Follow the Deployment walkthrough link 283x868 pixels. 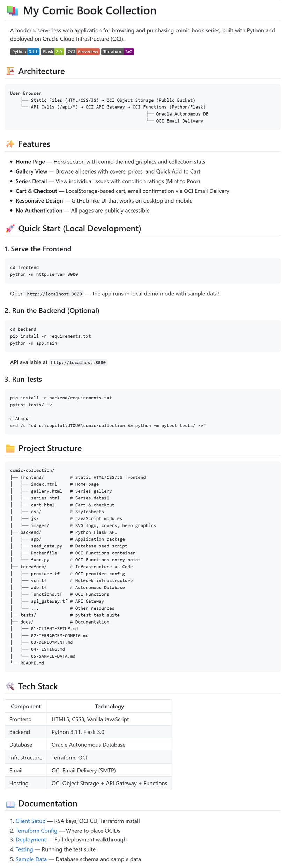click(31, 840)
